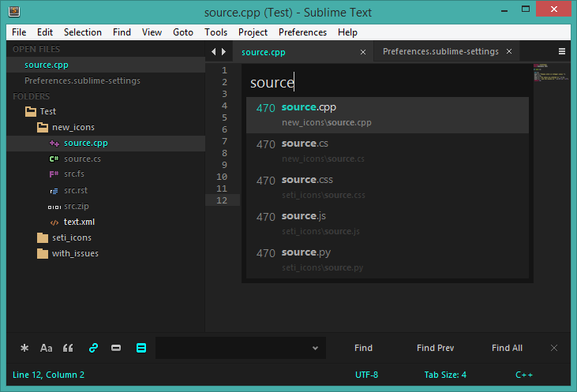The height and width of the screenshot is (392, 577).
Task: Click the Find All button
Action: pos(507,348)
